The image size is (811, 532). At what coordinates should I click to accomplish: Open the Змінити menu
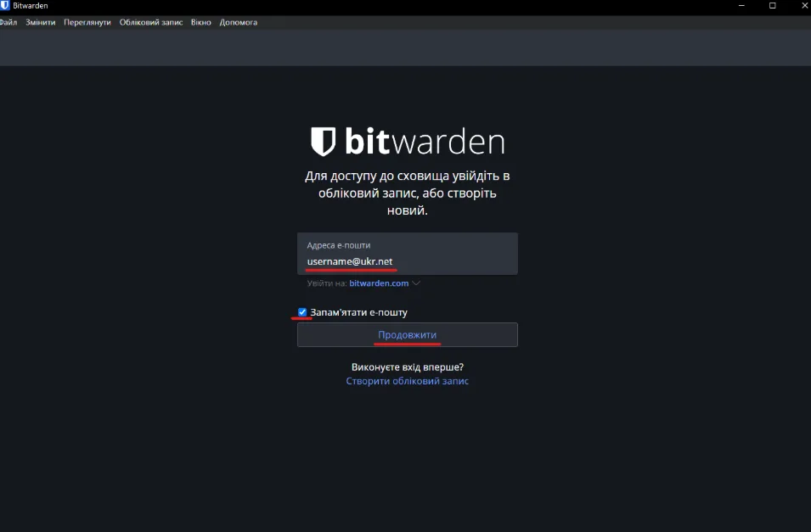point(40,22)
